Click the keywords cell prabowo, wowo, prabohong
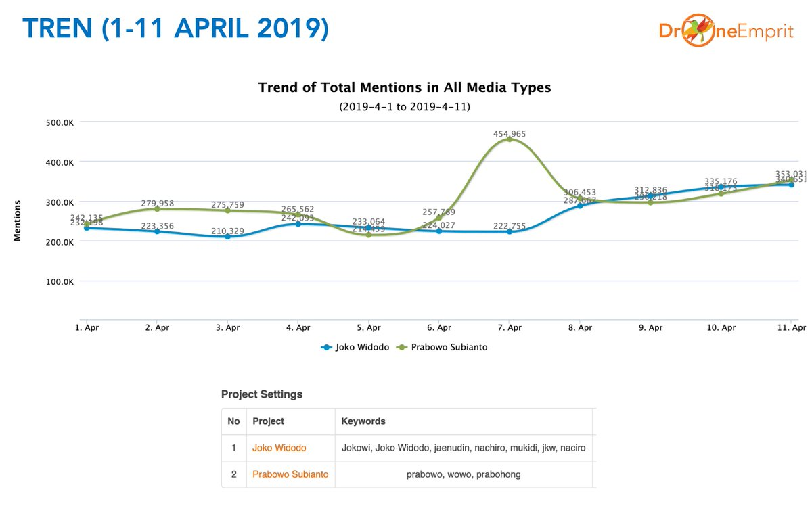812x508 pixels. (464, 474)
